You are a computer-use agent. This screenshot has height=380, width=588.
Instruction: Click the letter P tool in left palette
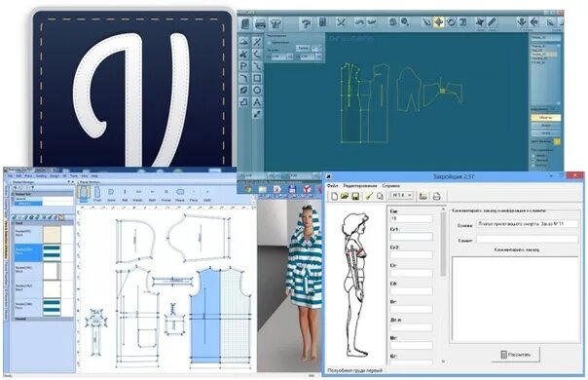click(243, 66)
